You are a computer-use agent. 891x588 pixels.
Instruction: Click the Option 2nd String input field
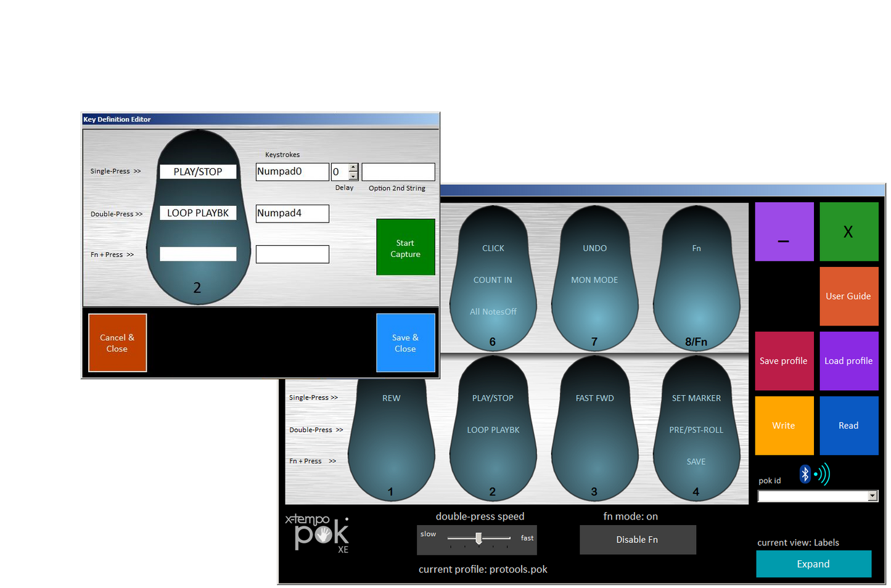[398, 172]
